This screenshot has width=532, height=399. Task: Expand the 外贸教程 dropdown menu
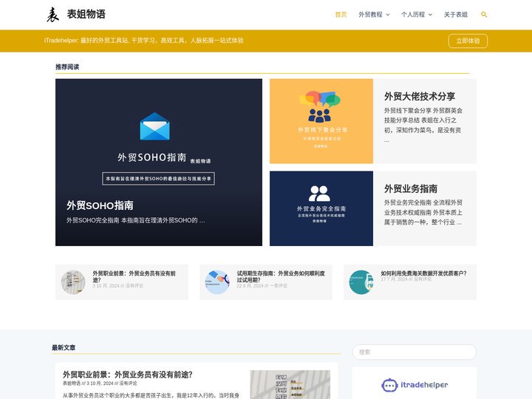[x=374, y=15]
